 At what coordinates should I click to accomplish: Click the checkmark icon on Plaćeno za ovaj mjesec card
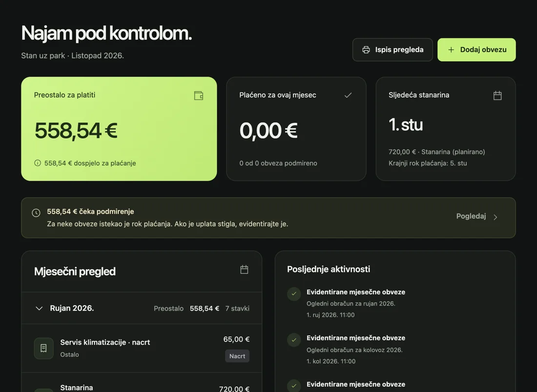tap(348, 95)
